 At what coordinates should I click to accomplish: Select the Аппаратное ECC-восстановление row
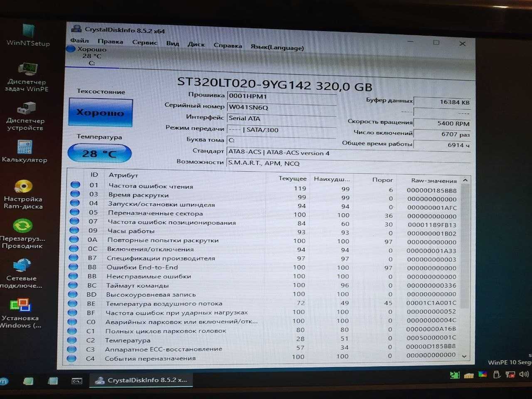point(263,348)
